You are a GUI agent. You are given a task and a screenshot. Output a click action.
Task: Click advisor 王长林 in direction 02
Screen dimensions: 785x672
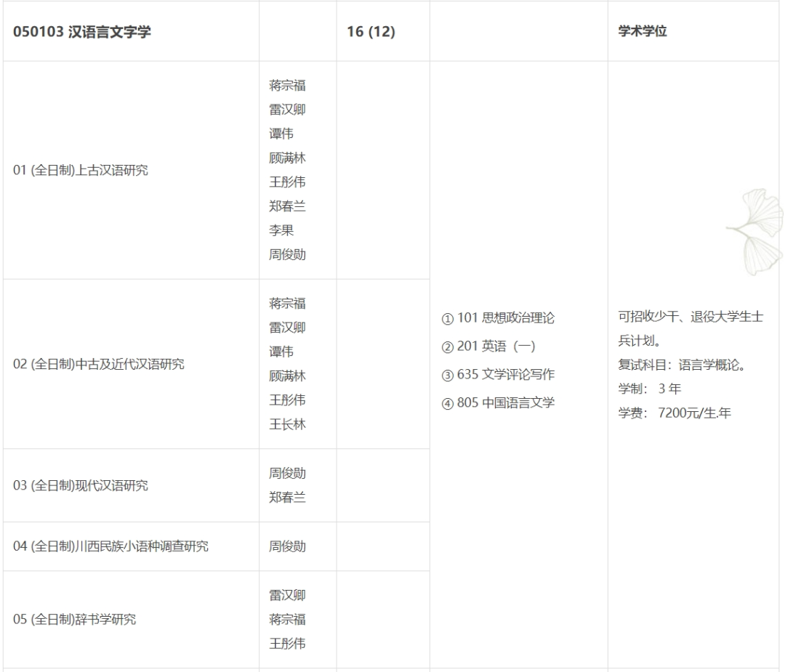[287, 424]
